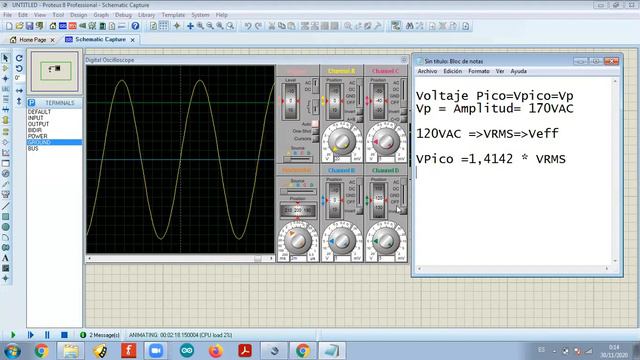Flip vertically with Y-mirror icon
The height and width of the screenshot is (360, 640).
[x=19, y=101]
